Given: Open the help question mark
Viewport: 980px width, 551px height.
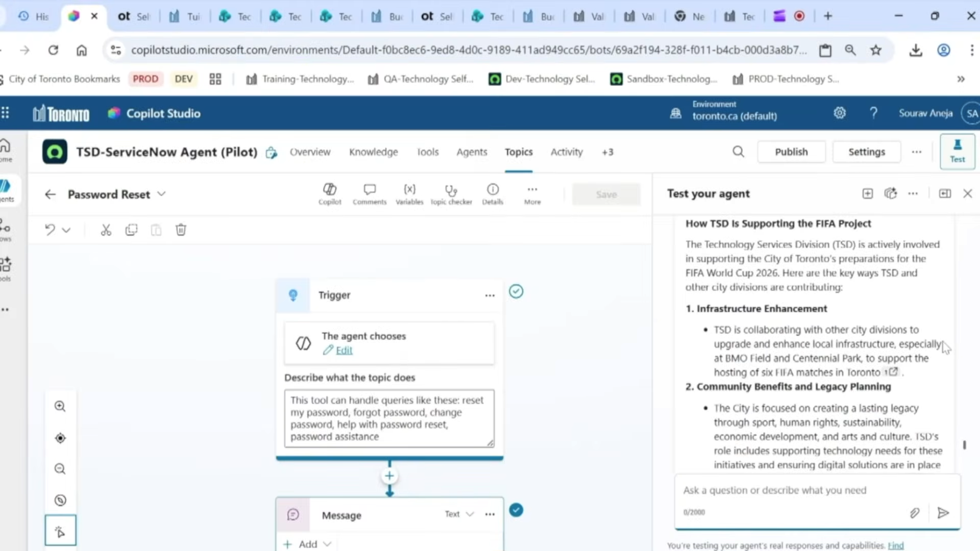Looking at the screenshot, I should click(873, 113).
